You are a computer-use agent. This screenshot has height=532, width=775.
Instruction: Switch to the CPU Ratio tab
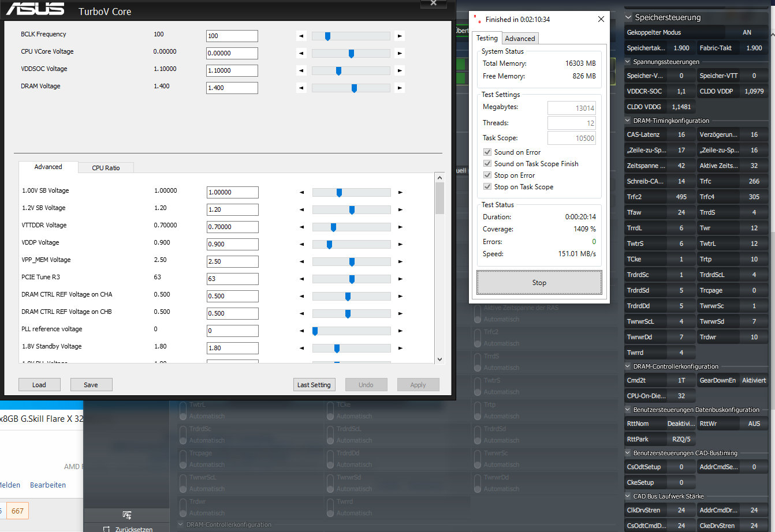pyautogui.click(x=106, y=168)
